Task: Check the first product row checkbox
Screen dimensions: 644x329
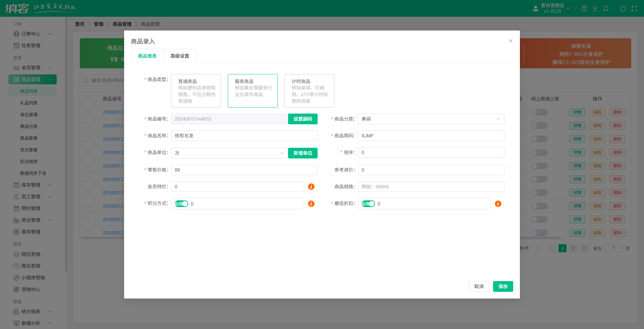Action: pos(87,112)
